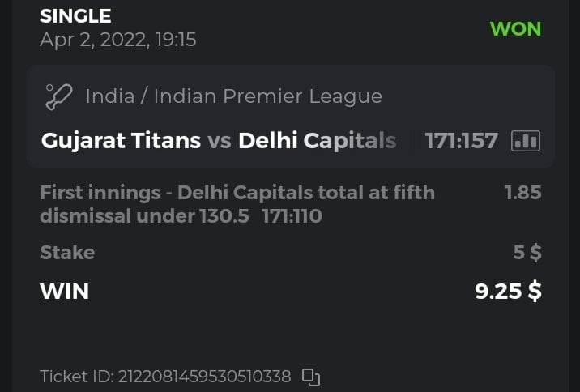The width and height of the screenshot is (580, 392).
Task: Select the Gujarat Titans team name
Action: pyautogui.click(x=121, y=141)
